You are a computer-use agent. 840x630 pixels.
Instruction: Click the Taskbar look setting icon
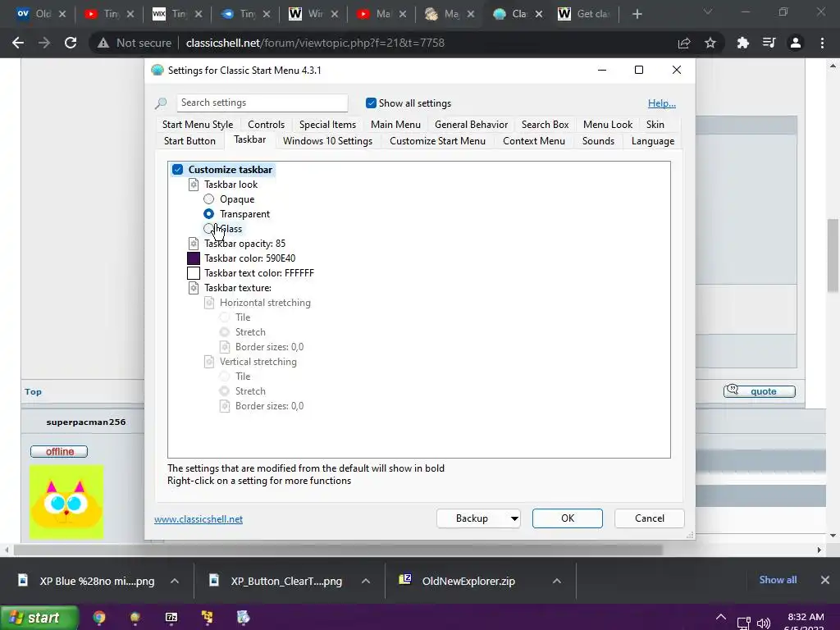(x=194, y=185)
